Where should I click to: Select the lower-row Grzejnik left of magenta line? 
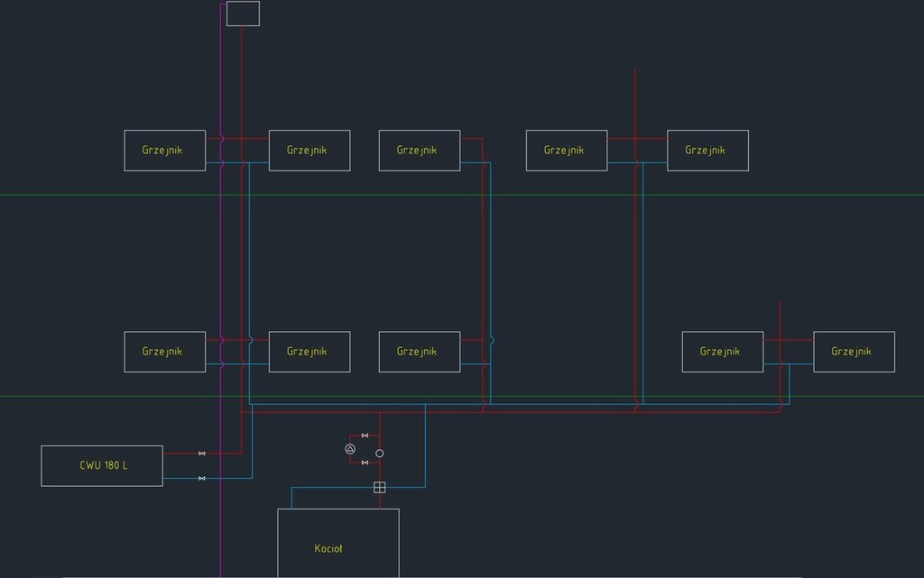(164, 352)
